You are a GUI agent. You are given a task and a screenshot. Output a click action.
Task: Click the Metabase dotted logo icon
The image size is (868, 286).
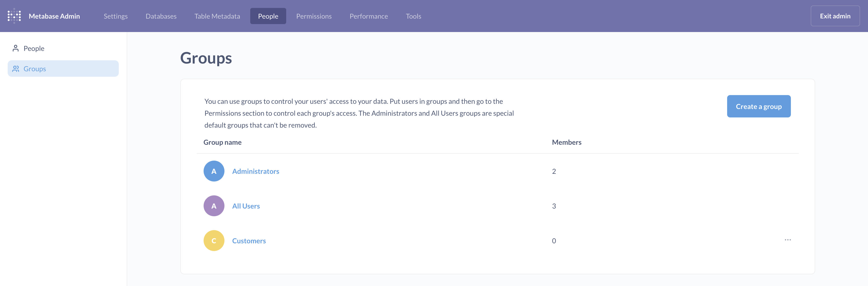click(14, 16)
